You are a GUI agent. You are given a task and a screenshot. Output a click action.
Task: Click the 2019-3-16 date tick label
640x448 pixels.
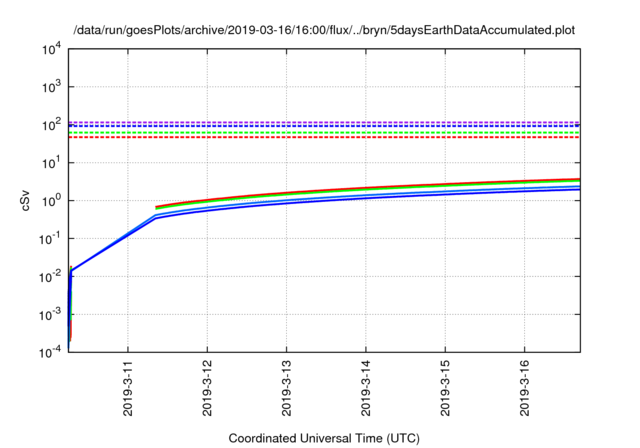coord(524,388)
